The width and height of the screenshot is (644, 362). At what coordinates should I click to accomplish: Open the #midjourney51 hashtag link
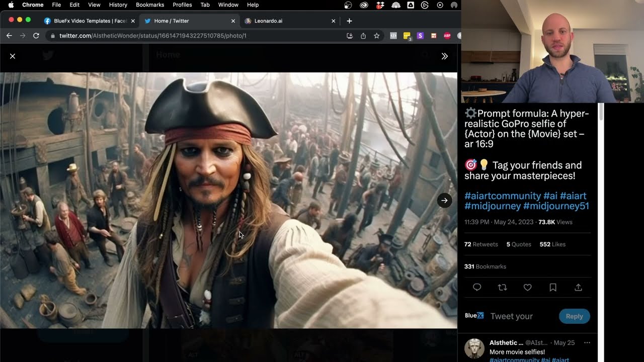tap(556, 206)
